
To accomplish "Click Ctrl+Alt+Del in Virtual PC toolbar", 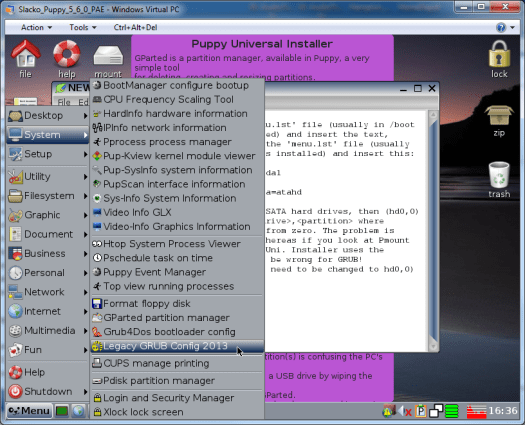I will coord(135,27).
